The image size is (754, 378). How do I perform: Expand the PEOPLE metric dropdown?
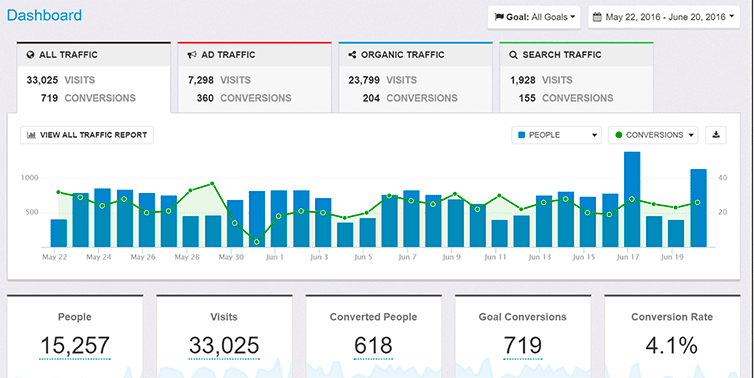tap(556, 135)
